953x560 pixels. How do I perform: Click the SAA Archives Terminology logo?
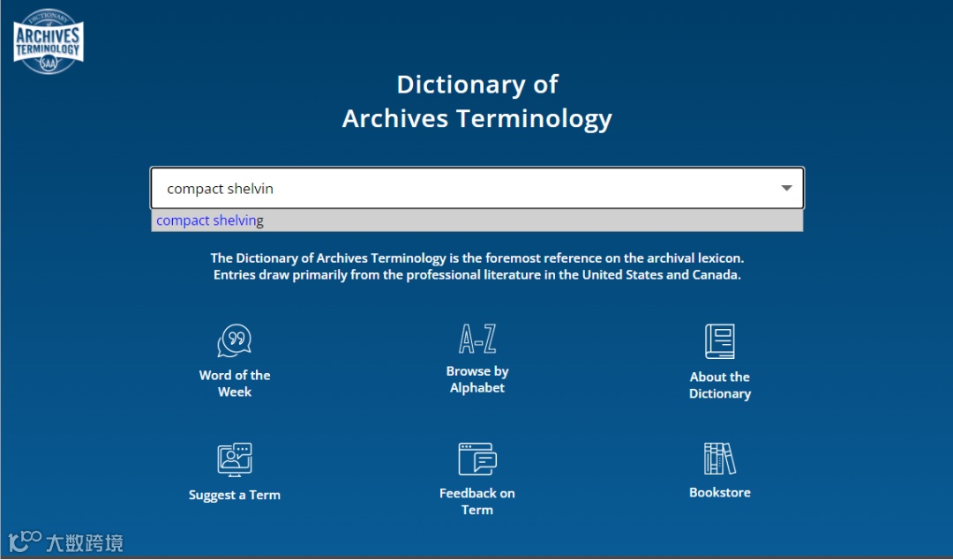pyautogui.click(x=48, y=41)
